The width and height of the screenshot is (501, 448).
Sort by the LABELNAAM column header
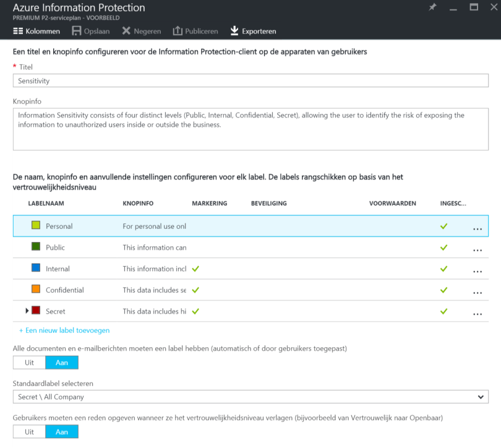[46, 203]
